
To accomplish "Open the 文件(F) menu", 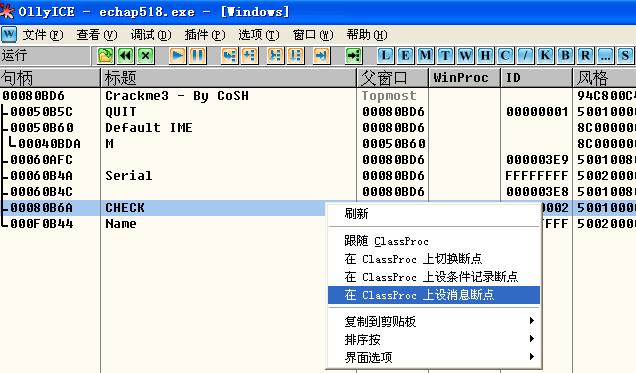I will click(43, 35).
